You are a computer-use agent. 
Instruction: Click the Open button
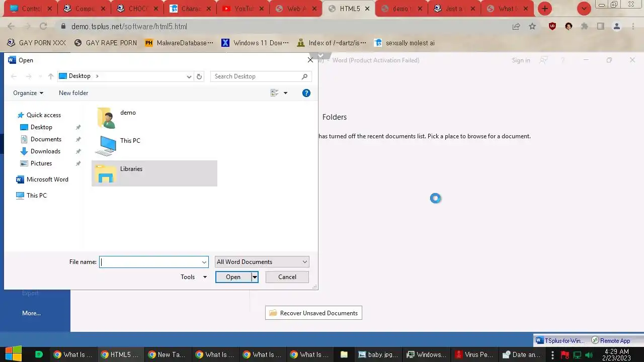(233, 277)
